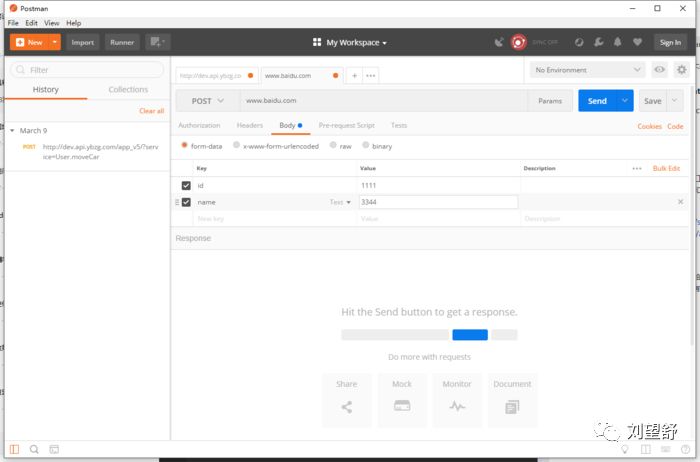Open the Find magnifier in status bar
The image size is (700, 462).
34,449
